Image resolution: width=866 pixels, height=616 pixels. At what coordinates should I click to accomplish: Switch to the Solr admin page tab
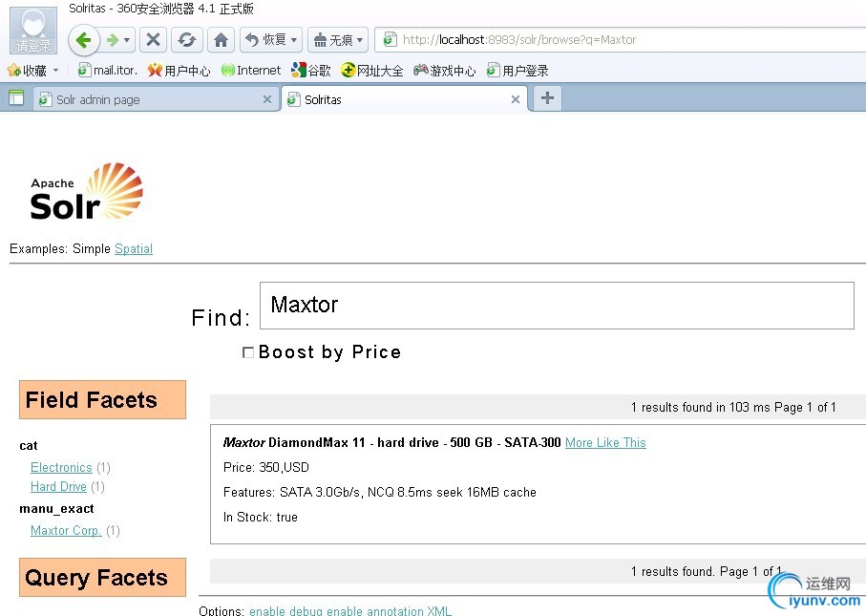click(155, 99)
